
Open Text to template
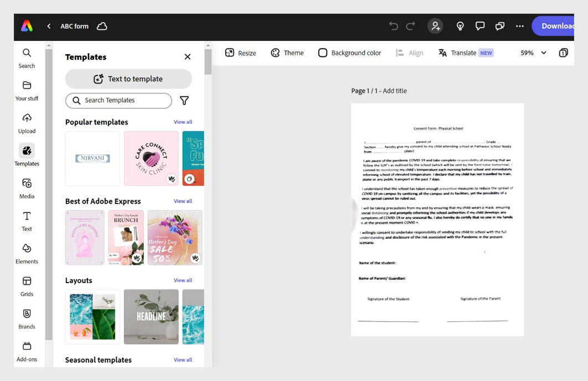click(x=128, y=79)
